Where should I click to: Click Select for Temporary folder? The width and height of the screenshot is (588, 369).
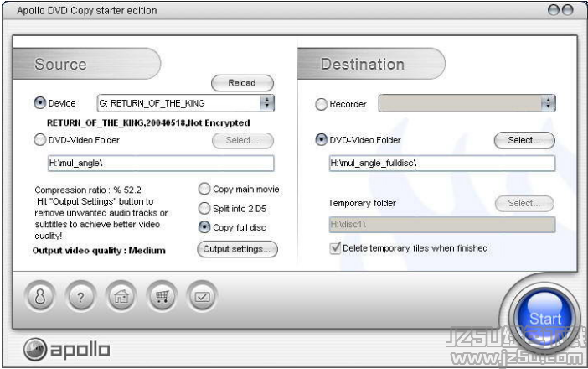tap(524, 204)
